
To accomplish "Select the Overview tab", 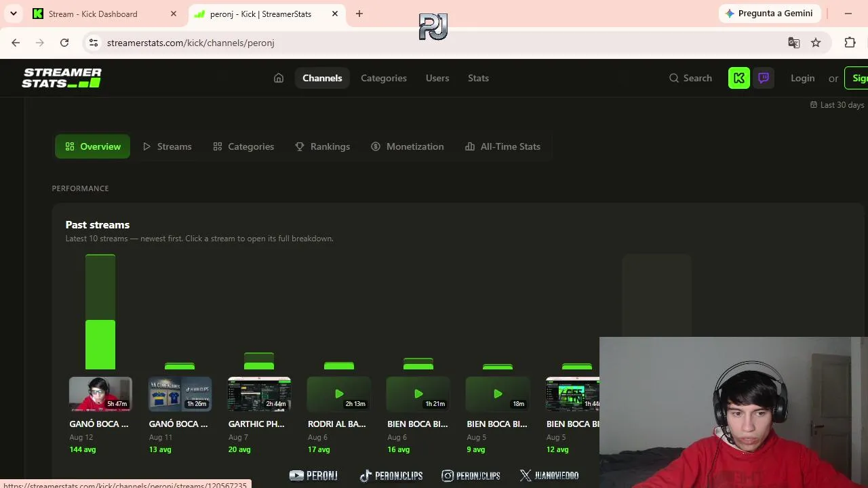I will pyautogui.click(x=93, y=146).
